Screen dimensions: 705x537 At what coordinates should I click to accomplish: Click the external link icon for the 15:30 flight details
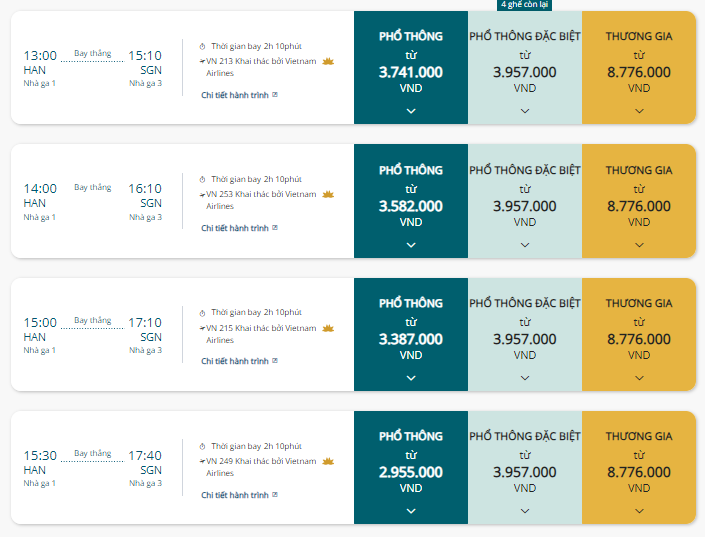[x=275, y=495]
